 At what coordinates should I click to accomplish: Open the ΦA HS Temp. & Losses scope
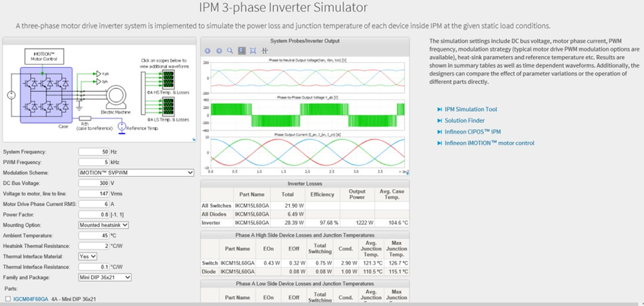(x=168, y=79)
